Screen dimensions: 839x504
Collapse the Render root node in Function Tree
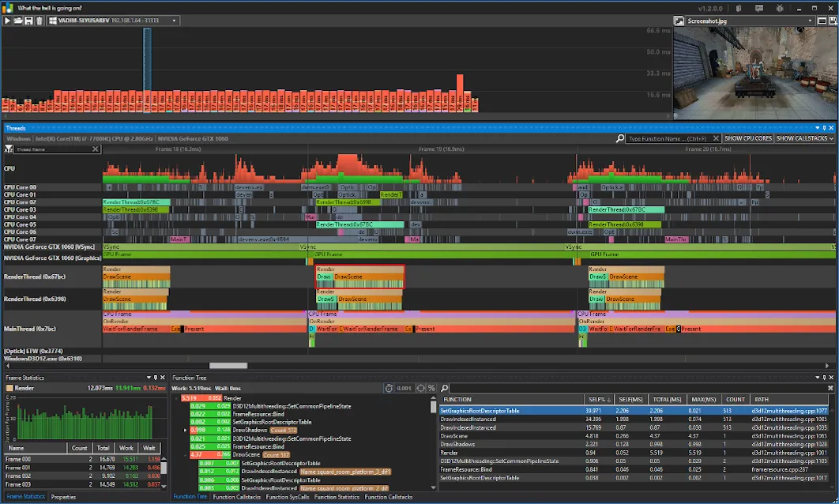click(x=175, y=398)
